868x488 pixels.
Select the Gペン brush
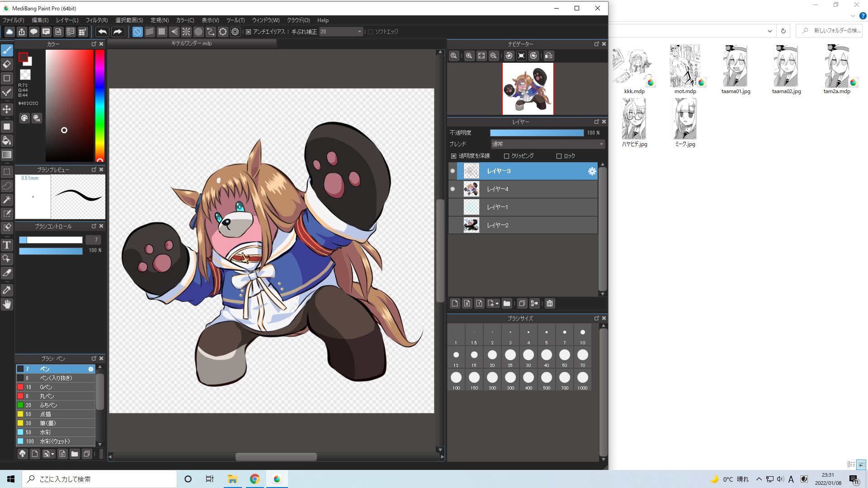coord(56,387)
